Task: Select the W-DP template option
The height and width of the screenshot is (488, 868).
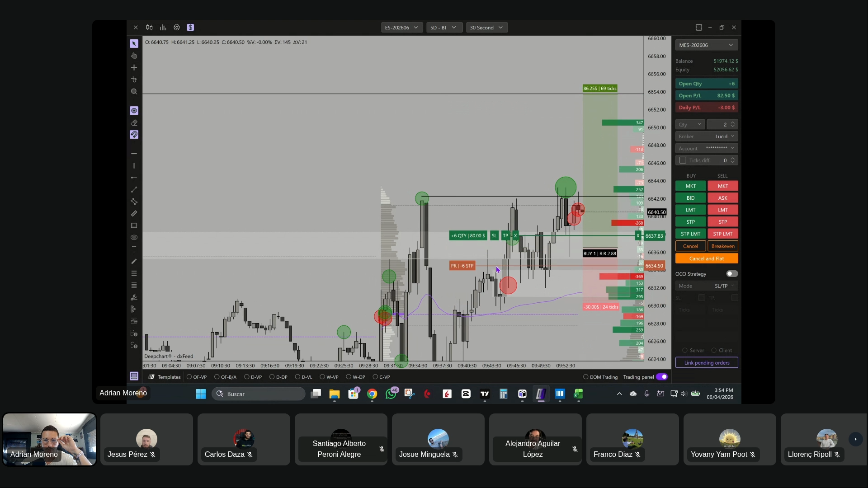Action: (356, 377)
